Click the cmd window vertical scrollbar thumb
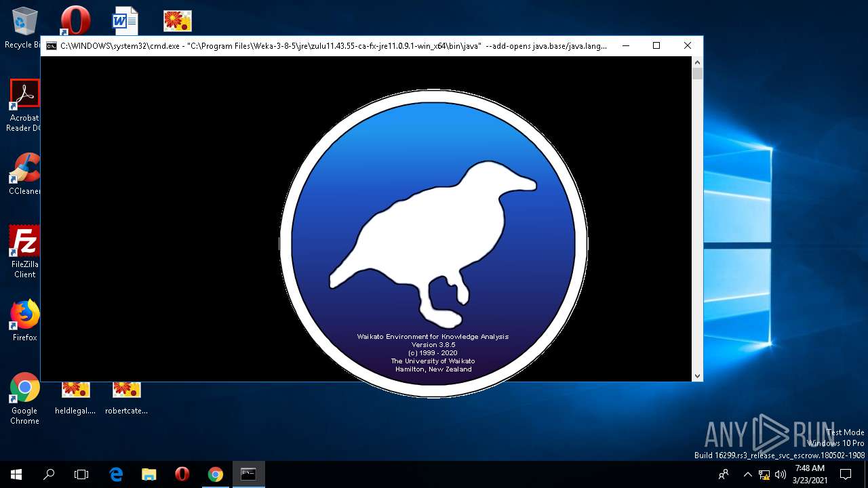Image resolution: width=868 pixels, height=488 pixels. (x=697, y=74)
